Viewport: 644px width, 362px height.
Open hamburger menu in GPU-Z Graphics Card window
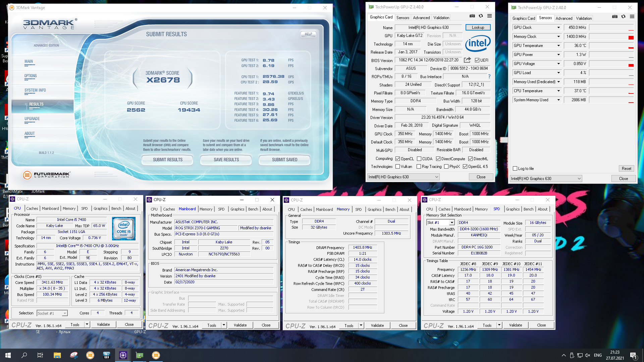(x=489, y=16)
